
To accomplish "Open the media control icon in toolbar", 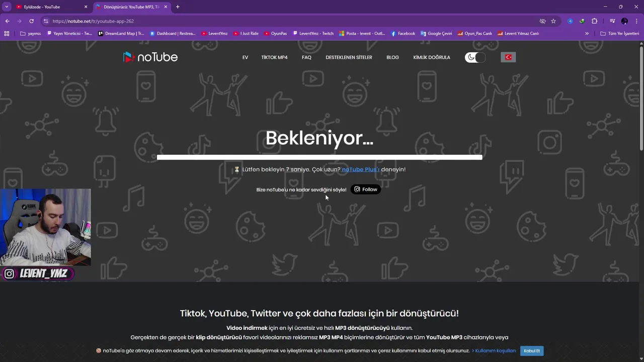I will (x=612, y=21).
